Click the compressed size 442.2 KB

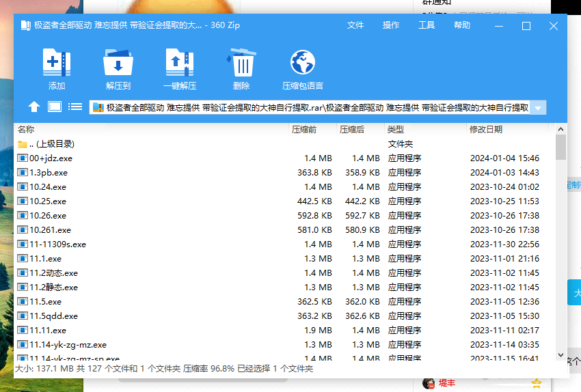point(362,201)
